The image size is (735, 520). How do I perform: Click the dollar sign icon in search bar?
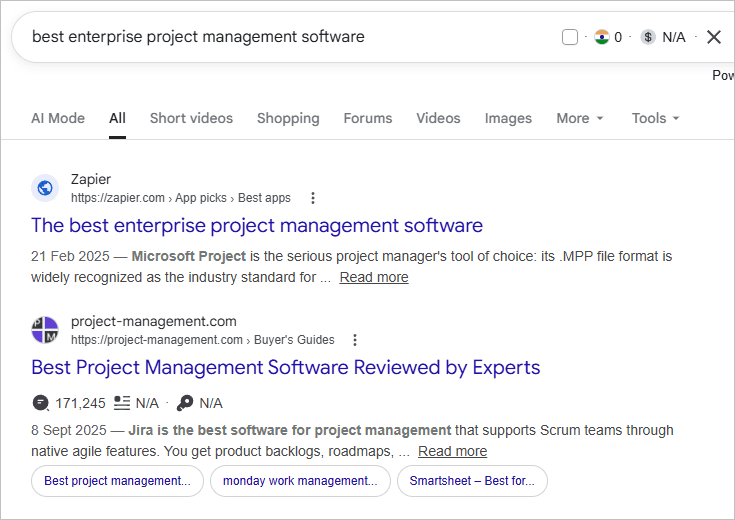coord(648,37)
